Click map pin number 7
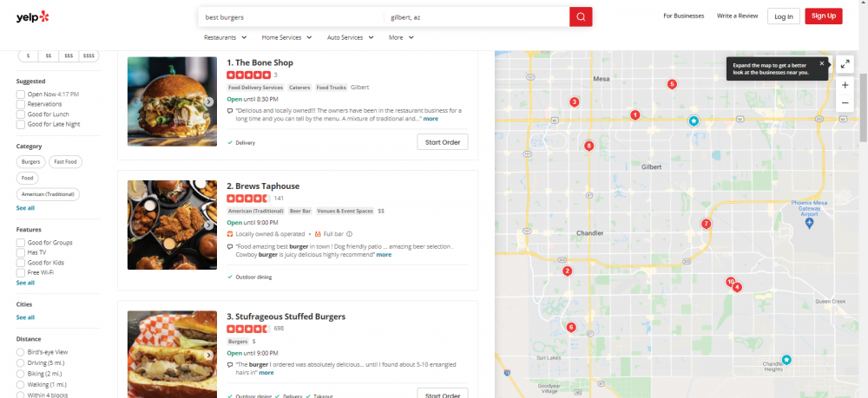The width and height of the screenshot is (868, 398). [706, 224]
